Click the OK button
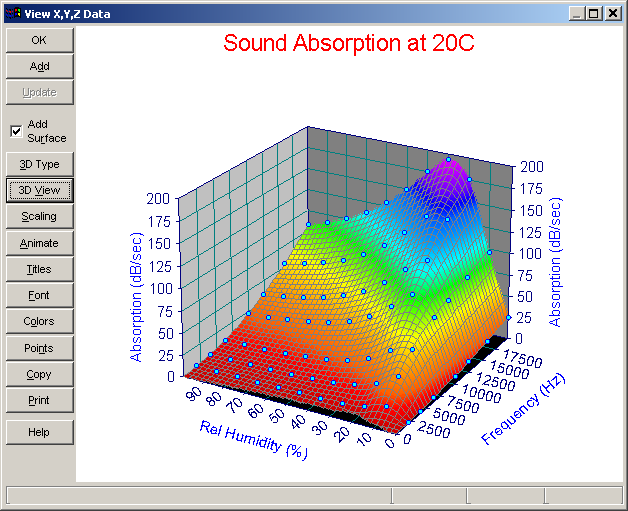This screenshot has width=628, height=511. (x=40, y=40)
